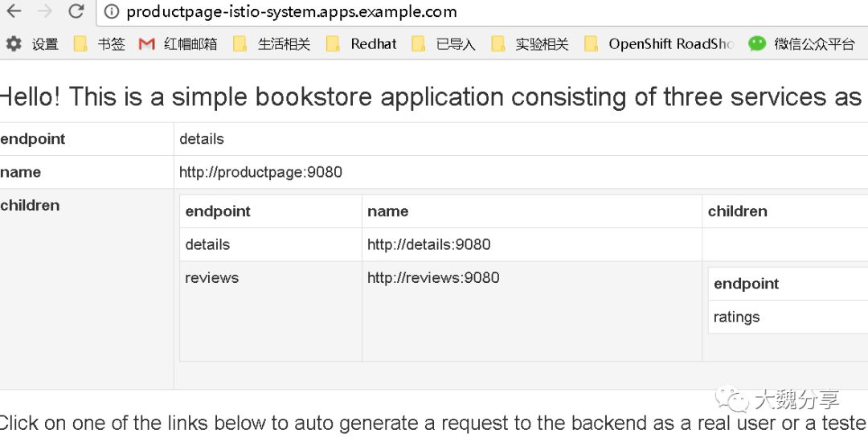Select the ratings endpoint cell
Viewport: 868px width, 438px height.
pos(737,317)
